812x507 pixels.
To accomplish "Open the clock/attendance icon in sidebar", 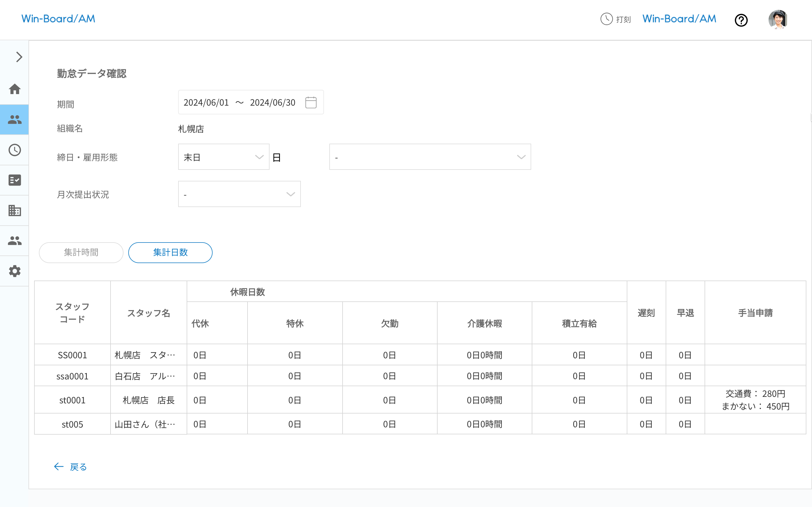I will click(14, 150).
